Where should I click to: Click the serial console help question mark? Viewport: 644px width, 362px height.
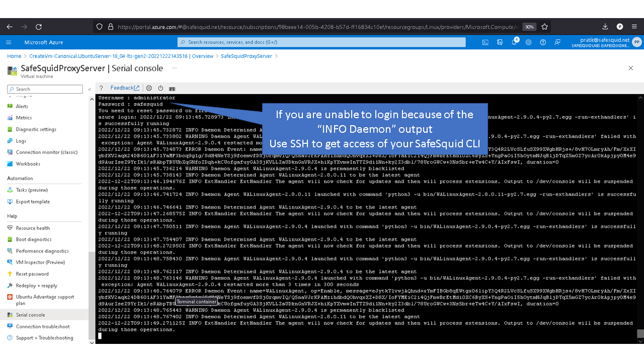101,88
